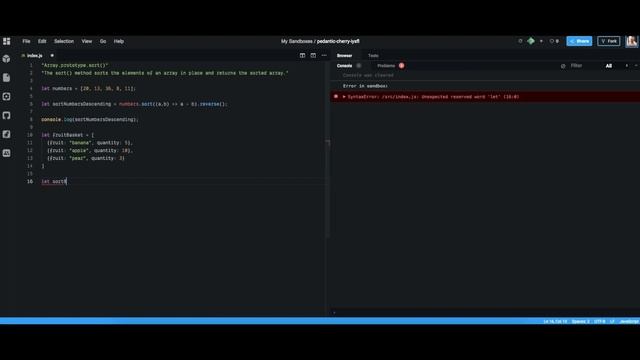Select the index.js editor tab
Screen dimensions: 640x360
point(35,56)
